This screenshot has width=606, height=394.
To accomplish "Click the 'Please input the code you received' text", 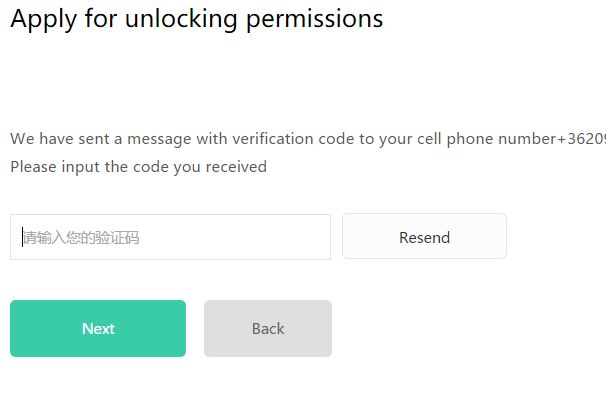I will pos(138,167).
